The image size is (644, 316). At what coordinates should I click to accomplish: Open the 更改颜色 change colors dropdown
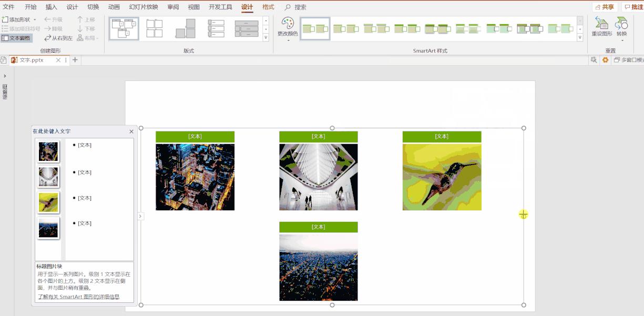pos(288,29)
